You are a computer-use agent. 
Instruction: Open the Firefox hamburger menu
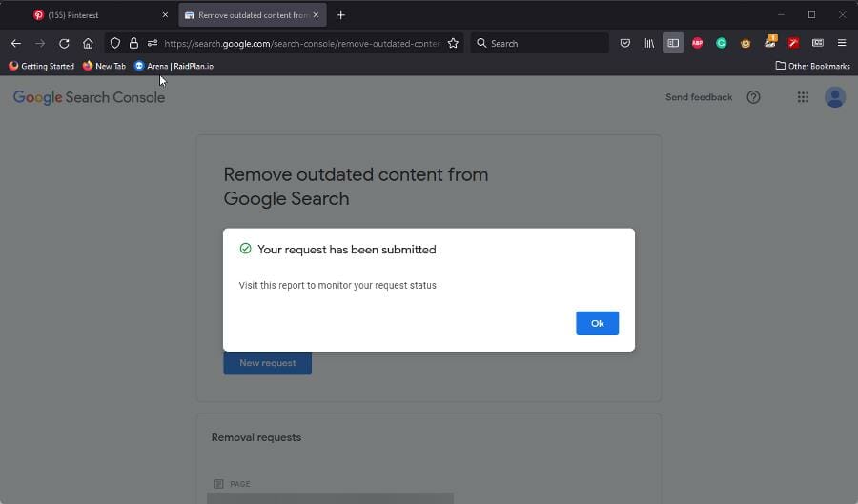click(842, 43)
